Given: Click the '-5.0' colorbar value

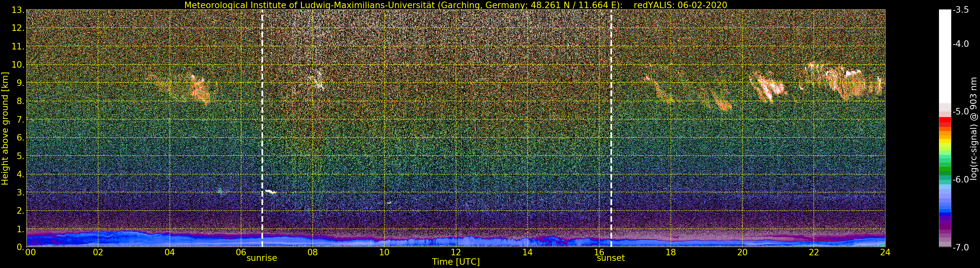Looking at the screenshot, I should coord(960,111).
